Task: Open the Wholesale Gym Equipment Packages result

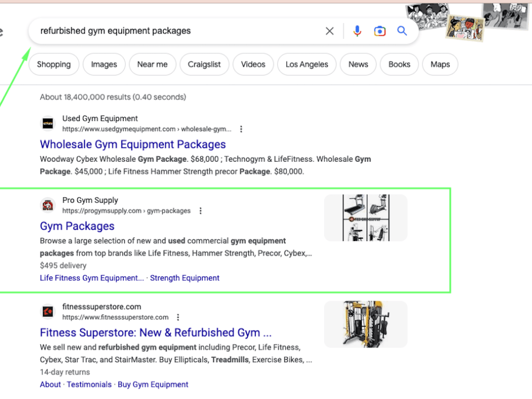Action: (x=132, y=145)
